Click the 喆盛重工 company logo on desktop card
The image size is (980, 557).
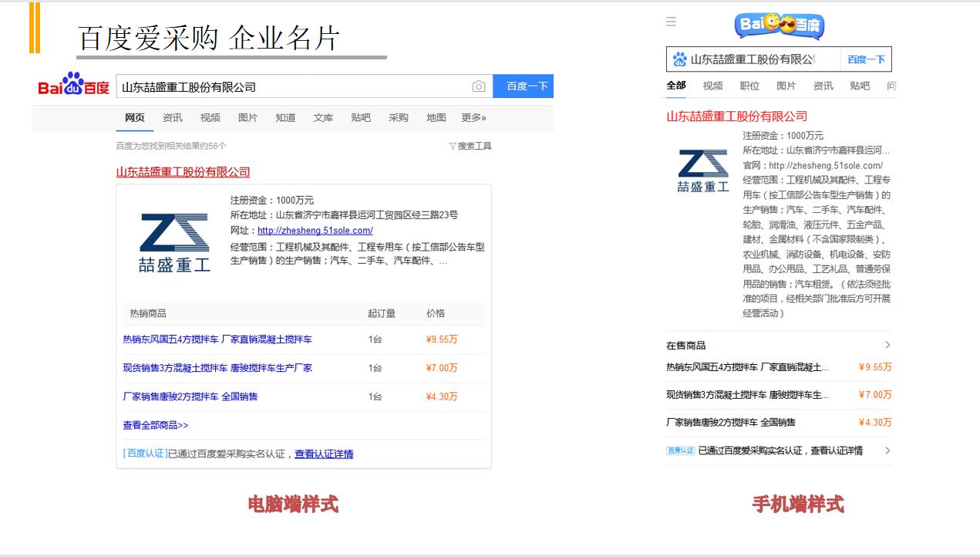tap(174, 242)
